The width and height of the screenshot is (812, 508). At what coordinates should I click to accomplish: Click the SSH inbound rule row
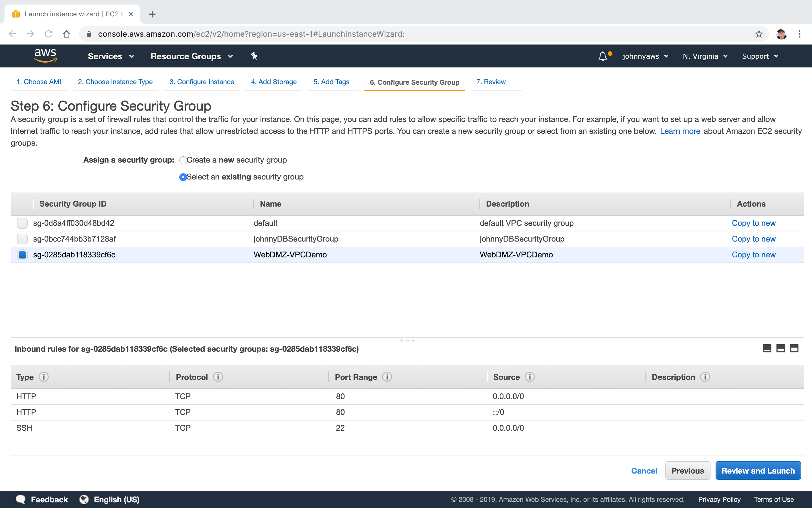point(407,428)
